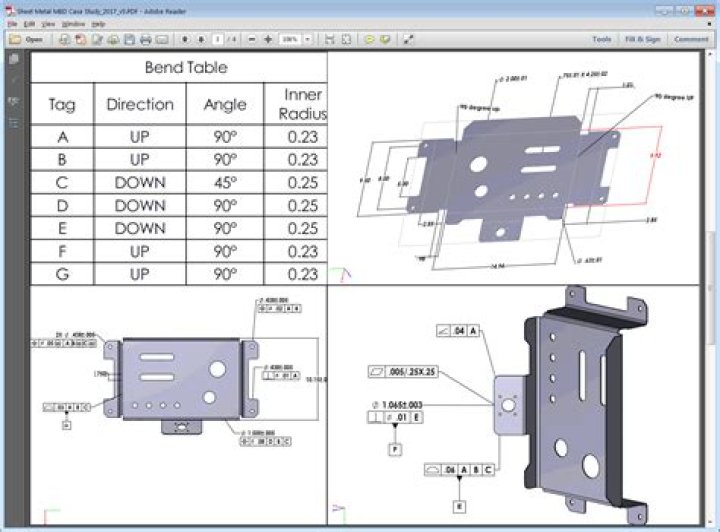Click the '.04 A' tolerance frame
The height and width of the screenshot is (532, 720).
458,330
